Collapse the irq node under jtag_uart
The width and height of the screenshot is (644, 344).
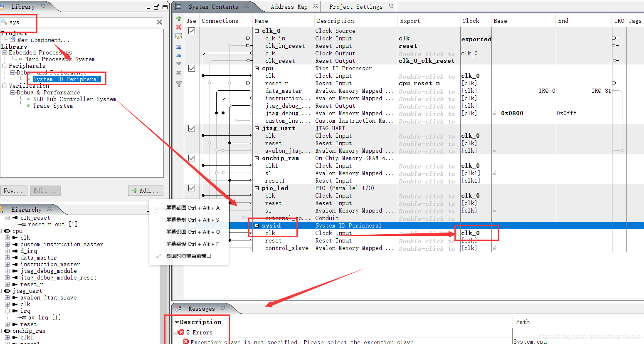(7, 311)
